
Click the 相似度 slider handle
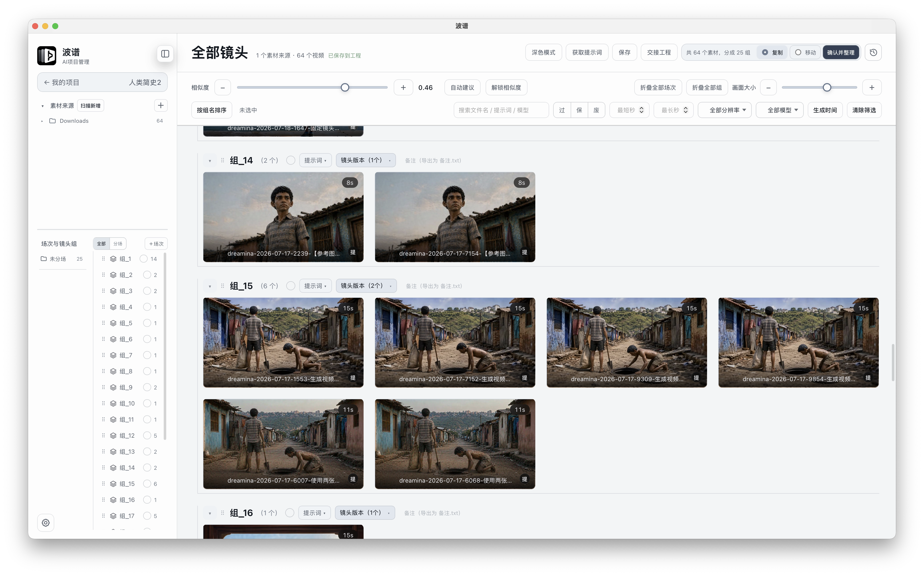[x=345, y=88]
